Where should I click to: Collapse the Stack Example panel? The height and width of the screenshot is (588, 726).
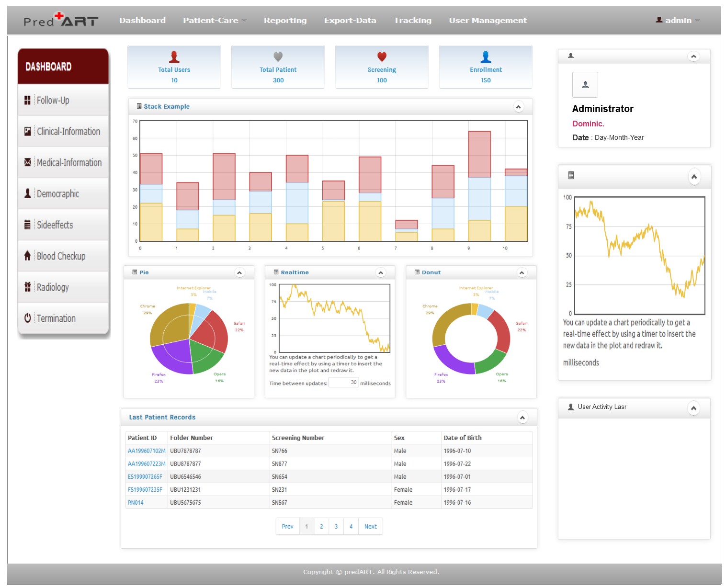[519, 107]
